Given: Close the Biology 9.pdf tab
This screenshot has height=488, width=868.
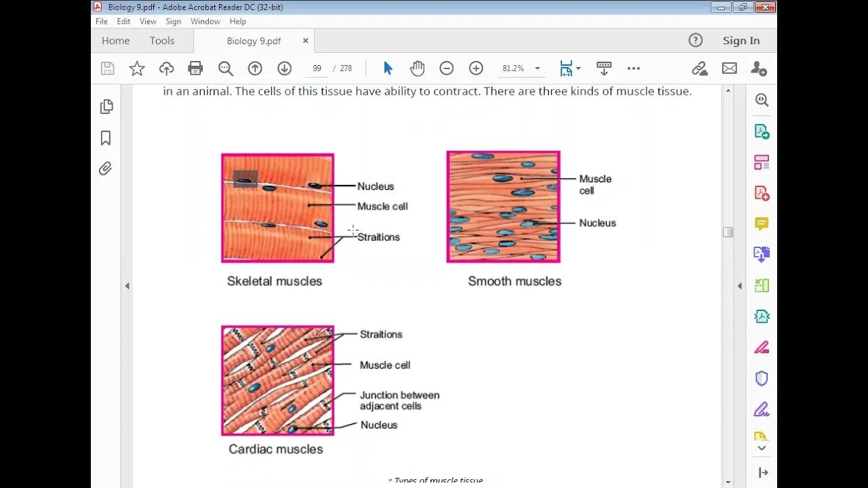Looking at the screenshot, I should point(305,41).
